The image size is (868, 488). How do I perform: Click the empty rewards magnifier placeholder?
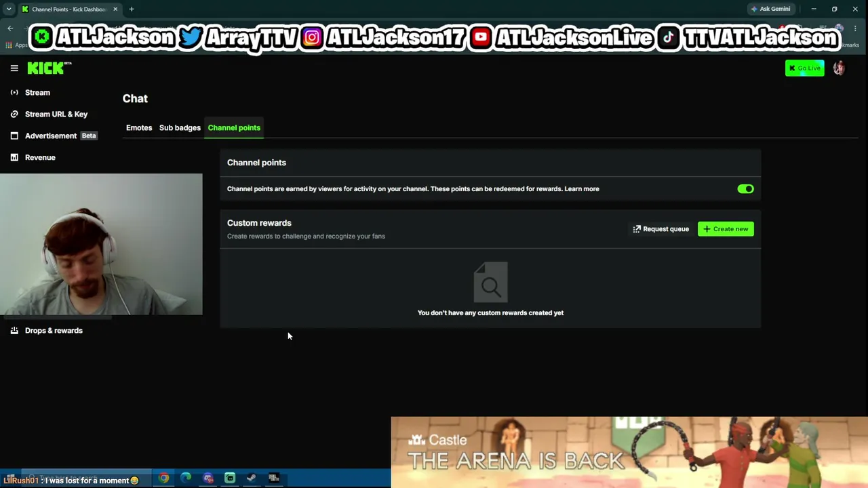pyautogui.click(x=490, y=282)
